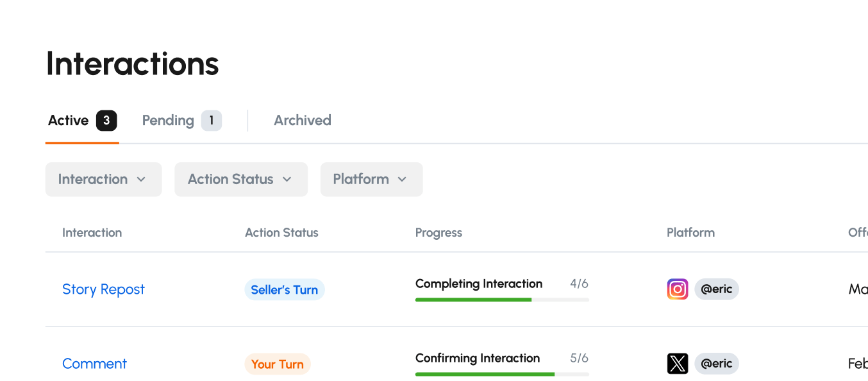
Task: Click the Completing Interaction progress bar
Action: (x=501, y=300)
